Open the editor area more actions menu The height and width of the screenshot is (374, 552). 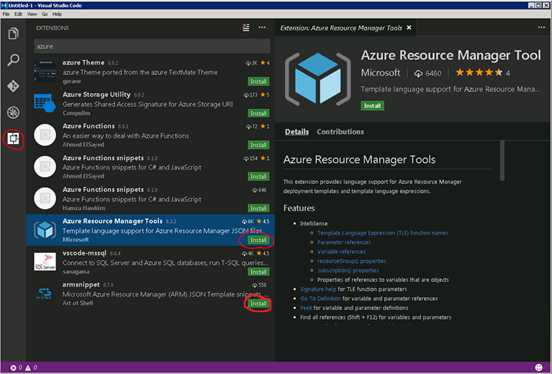541,27
